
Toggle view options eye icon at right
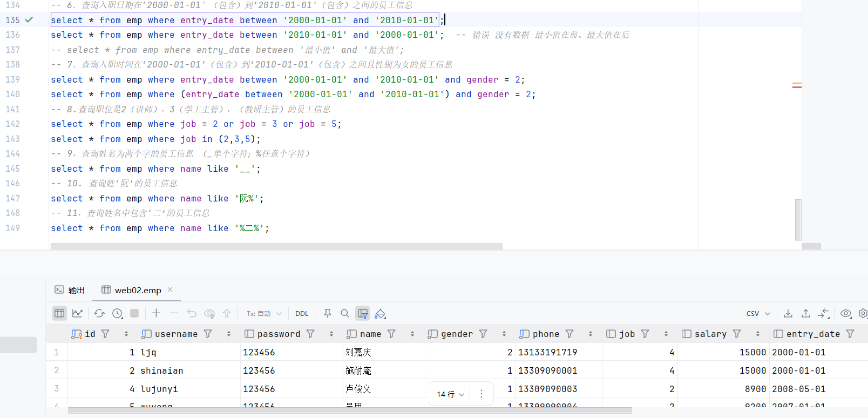pos(846,313)
